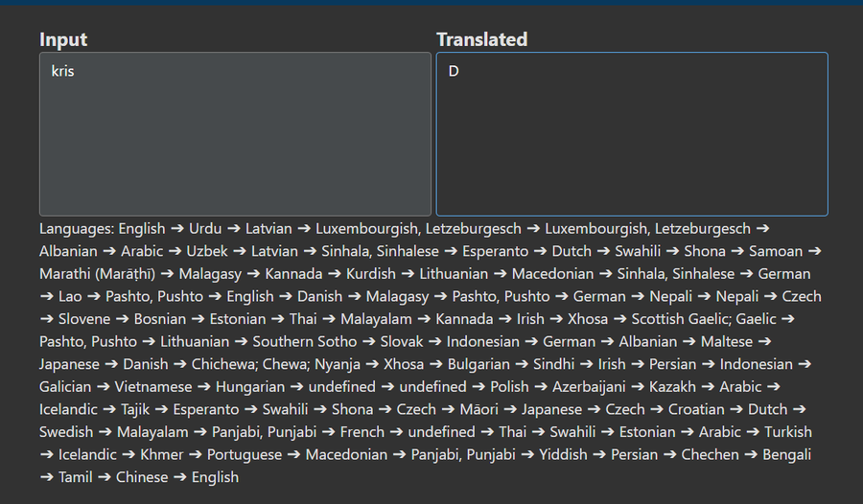Click 'Azerbaijani' in the language list
Screen dimensions: 863x504
[x=589, y=387]
